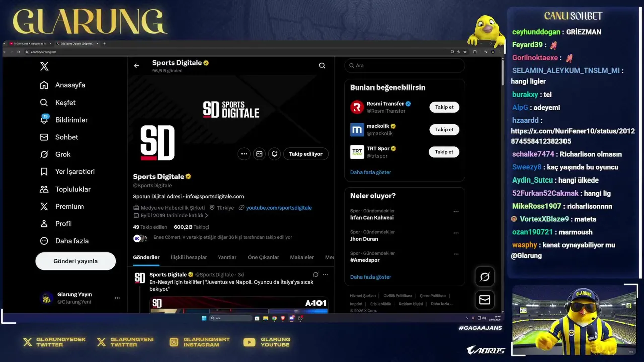Open the Sports Digitale profile picture
The image size is (644, 362).
point(157,143)
